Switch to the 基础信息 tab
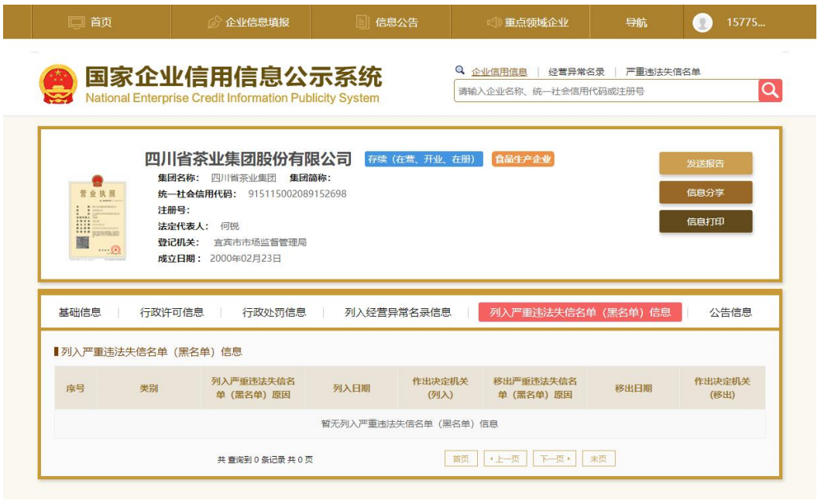821x504 pixels. click(x=80, y=313)
